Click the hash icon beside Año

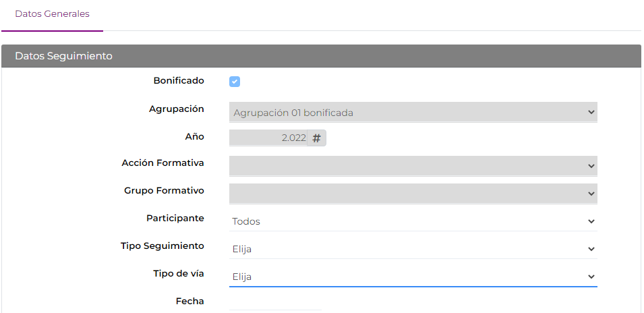click(316, 138)
